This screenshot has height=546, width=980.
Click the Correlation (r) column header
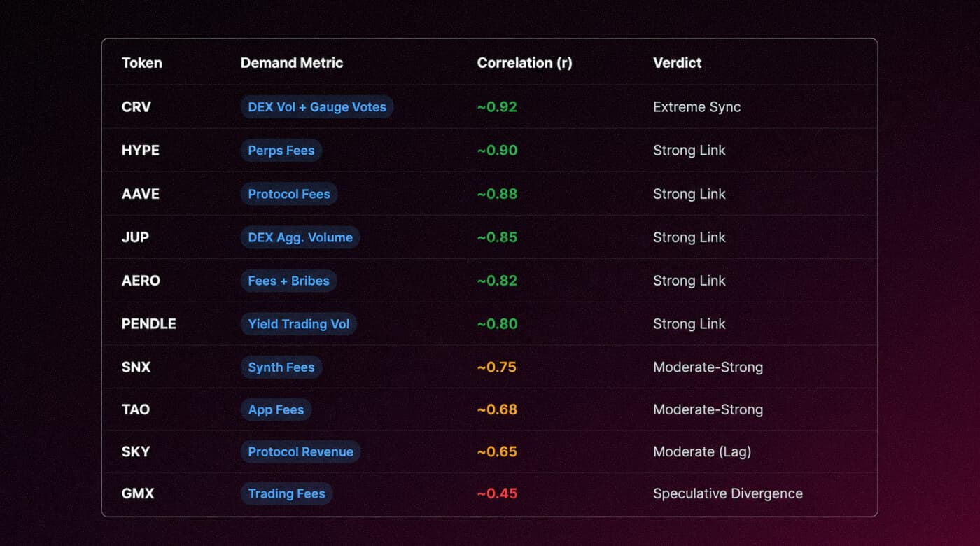coord(524,63)
